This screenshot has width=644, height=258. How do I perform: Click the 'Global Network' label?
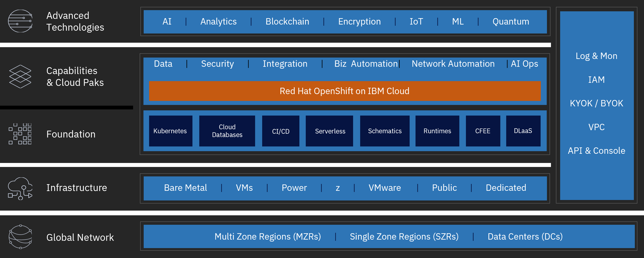[80, 237]
